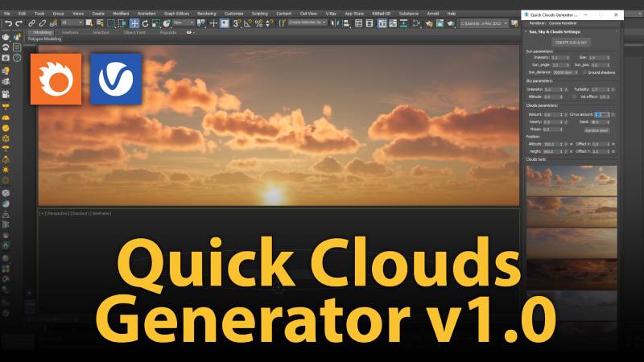Viewport: 644px width, 362px height.
Task: Open the selection filter All dropdown
Action: point(71,23)
